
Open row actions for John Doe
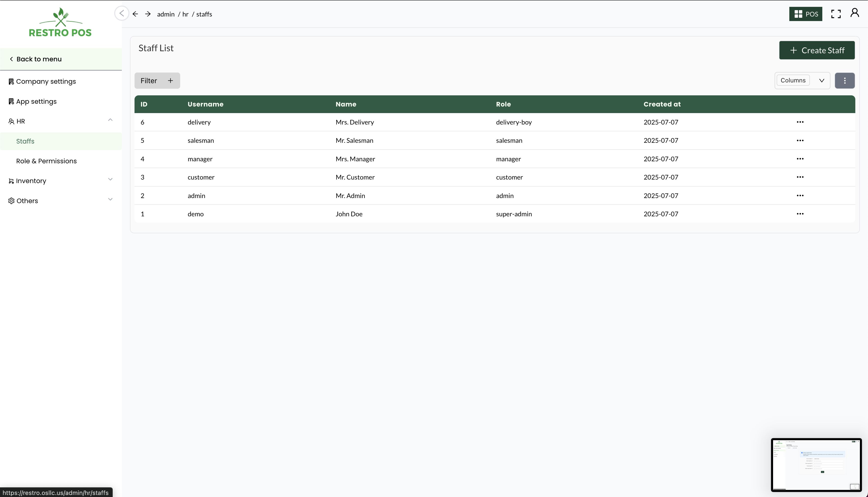click(x=800, y=214)
